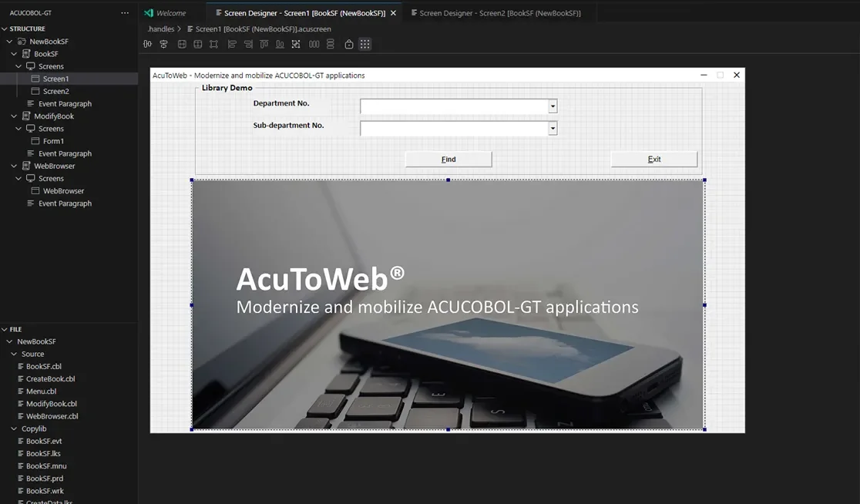Close the Screen Designer Screen1 tab
Screen dimensions: 860x504
point(393,13)
